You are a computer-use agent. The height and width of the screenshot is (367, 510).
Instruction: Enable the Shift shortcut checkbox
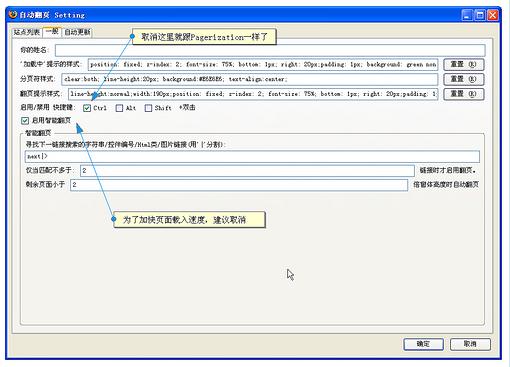tap(148, 108)
